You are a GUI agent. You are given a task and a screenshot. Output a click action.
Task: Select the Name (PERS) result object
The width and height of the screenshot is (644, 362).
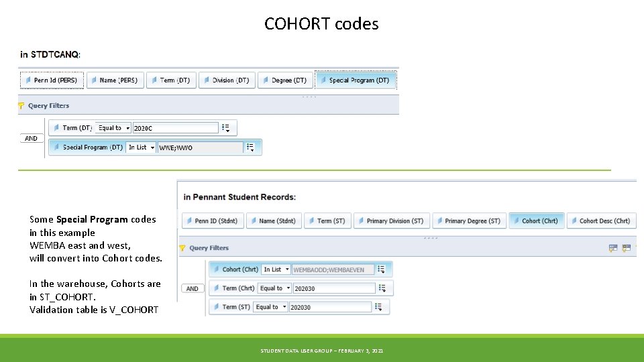click(115, 80)
